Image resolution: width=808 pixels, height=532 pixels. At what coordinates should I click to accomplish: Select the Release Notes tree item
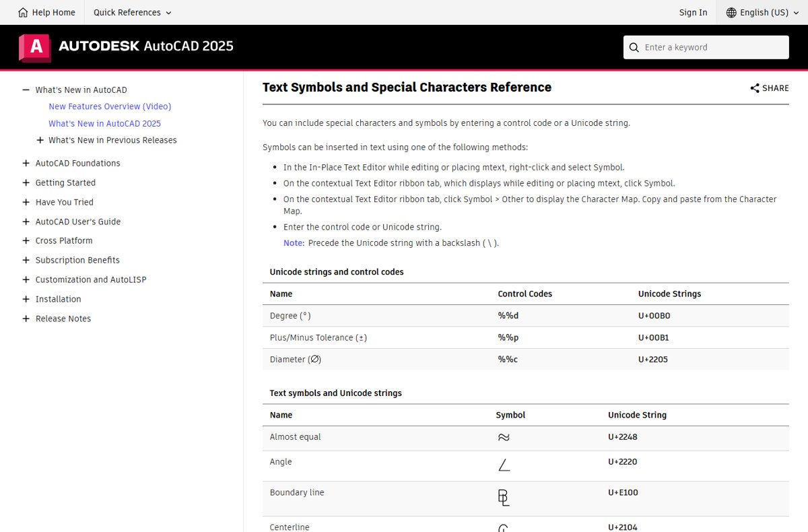[x=63, y=319]
